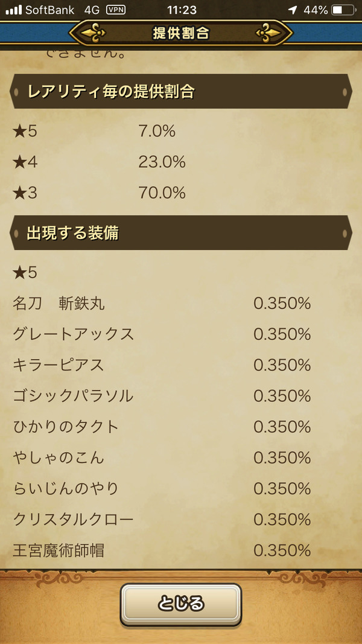Tap the 出現する装備 section header

click(x=181, y=233)
